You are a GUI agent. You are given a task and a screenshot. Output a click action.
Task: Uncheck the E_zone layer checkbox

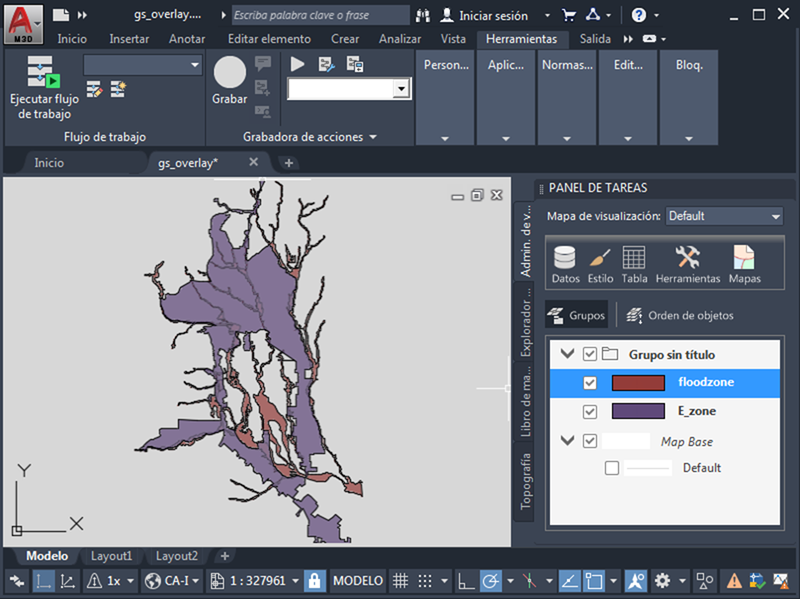[x=590, y=412]
